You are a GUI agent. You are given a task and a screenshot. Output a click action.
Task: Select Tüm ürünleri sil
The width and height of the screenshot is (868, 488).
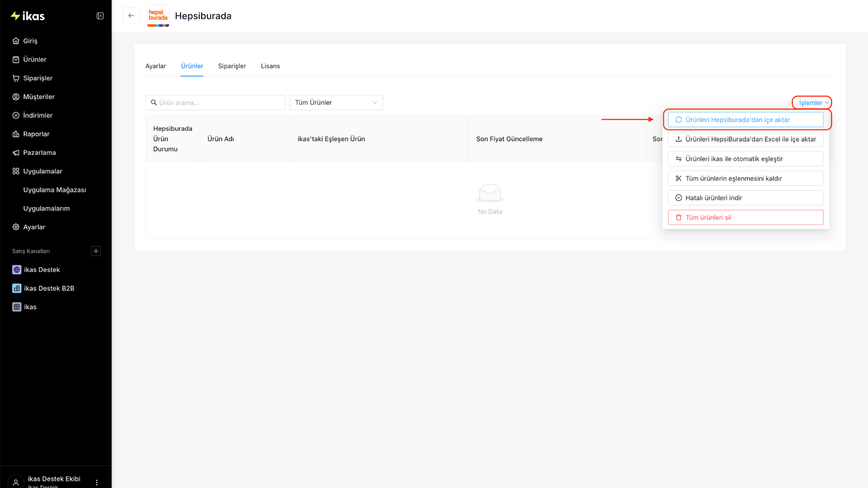[745, 217]
